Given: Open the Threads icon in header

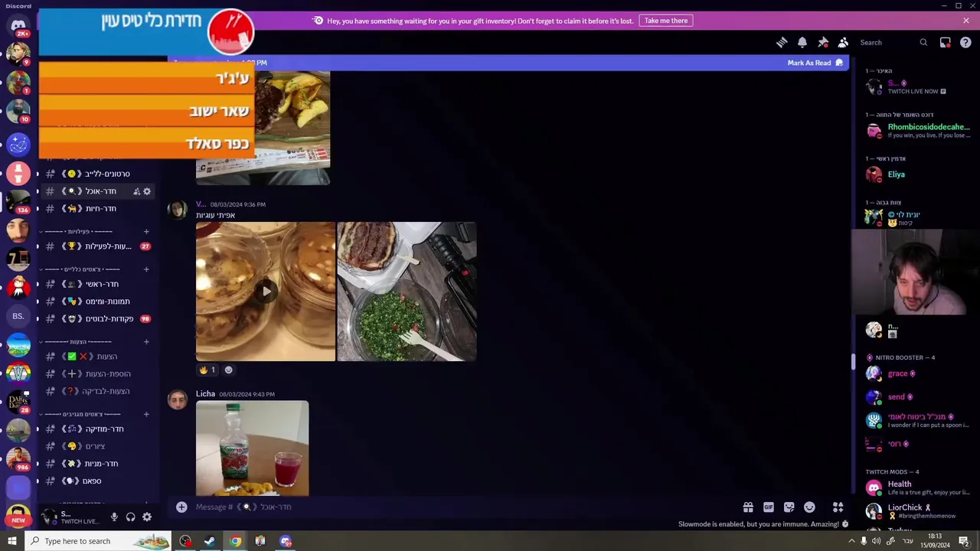Looking at the screenshot, I should [782, 43].
